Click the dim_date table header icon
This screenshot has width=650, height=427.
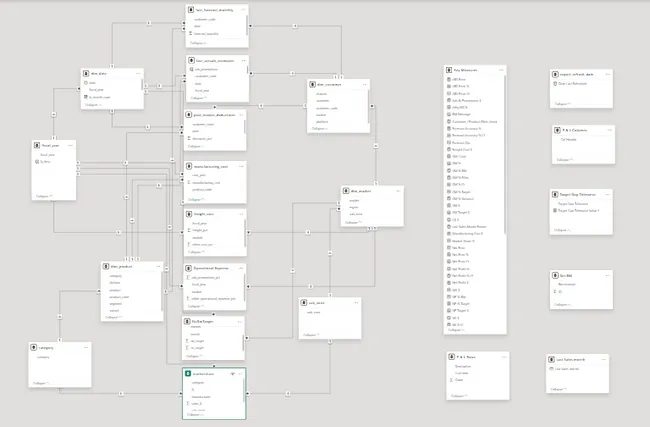point(87,73)
